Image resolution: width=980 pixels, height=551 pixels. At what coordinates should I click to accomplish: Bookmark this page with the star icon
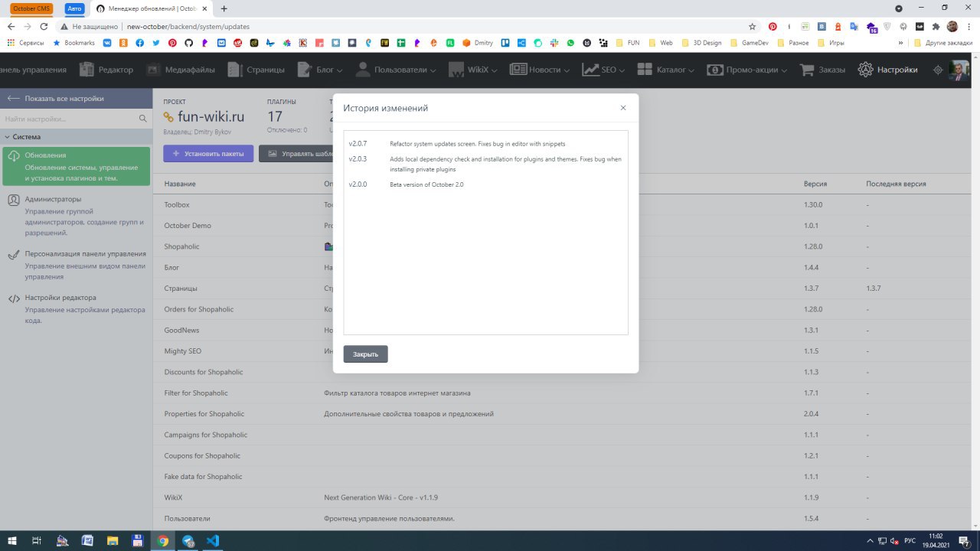point(753,26)
